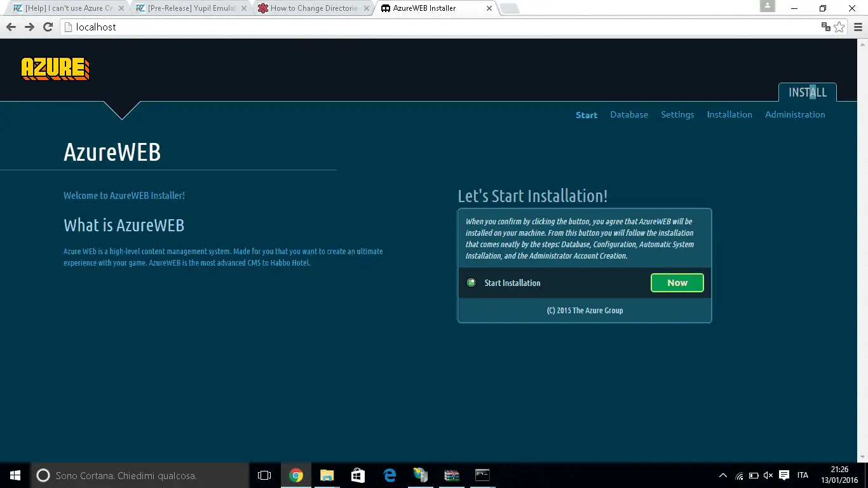Go to the Administration step
Screen dimensions: 868x488
click(x=795, y=114)
